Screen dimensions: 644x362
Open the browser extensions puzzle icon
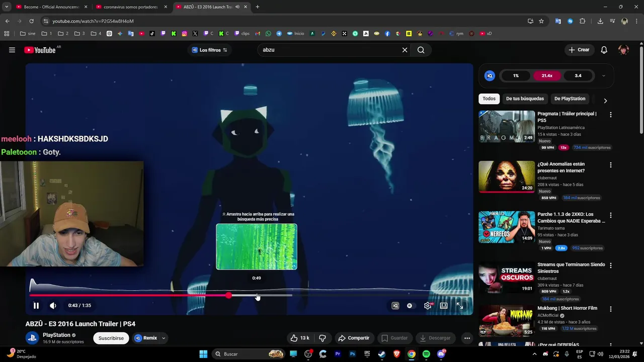coord(583,21)
